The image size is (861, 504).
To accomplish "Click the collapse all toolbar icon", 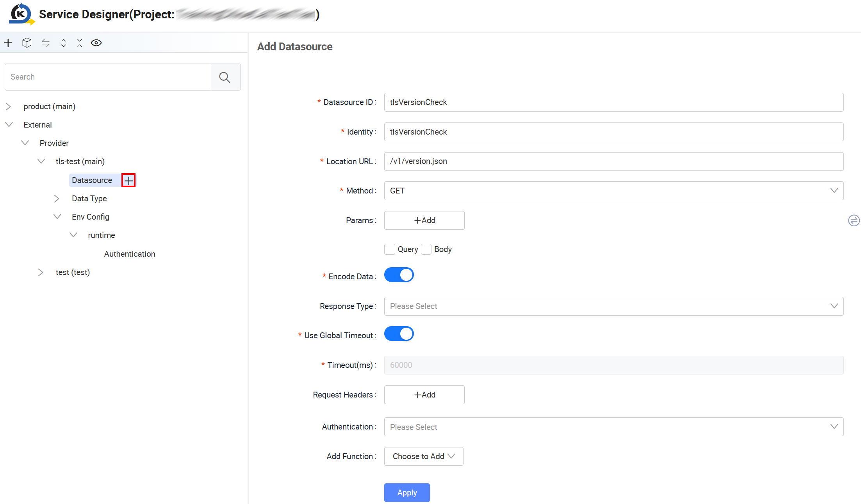I will (80, 43).
